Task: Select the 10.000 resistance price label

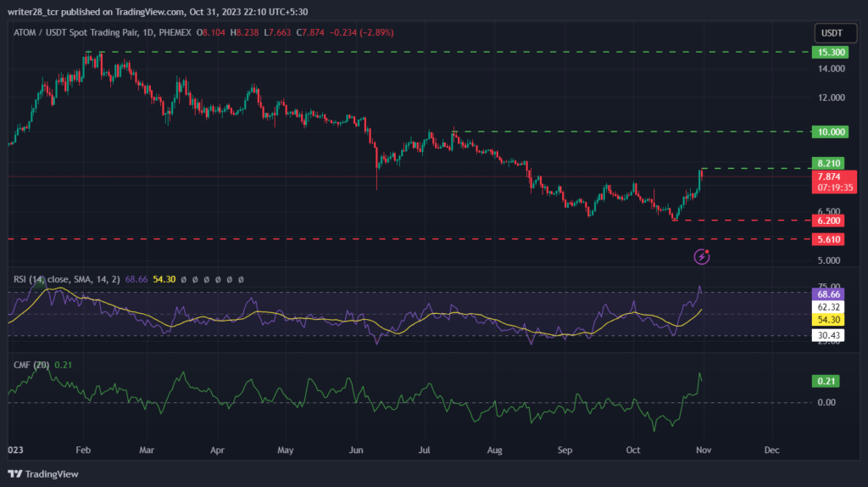Action: point(830,132)
